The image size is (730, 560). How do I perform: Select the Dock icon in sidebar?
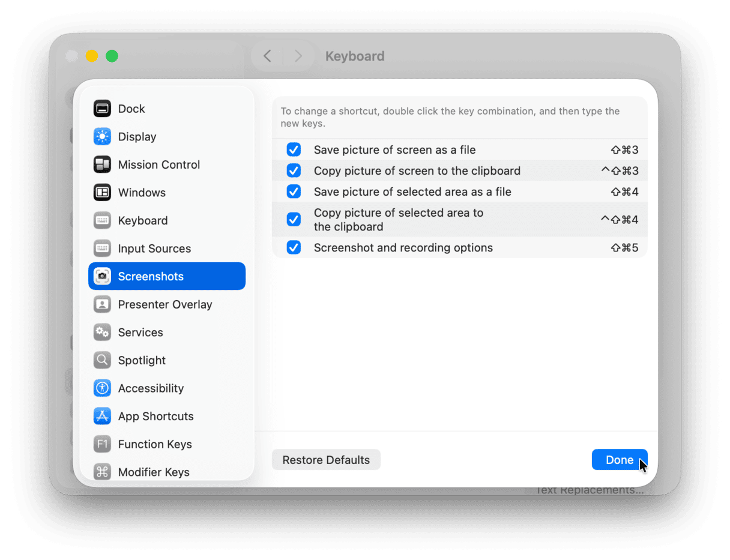102,109
